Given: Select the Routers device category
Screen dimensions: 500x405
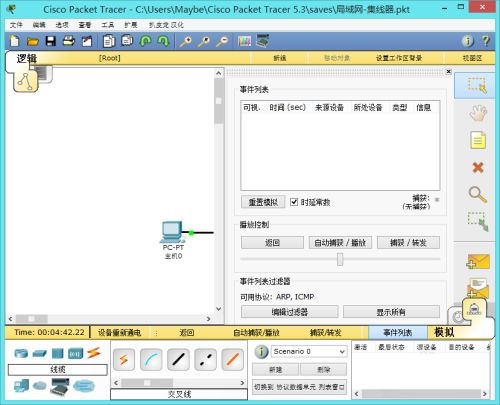Looking at the screenshot, I should pyautogui.click(x=21, y=353).
